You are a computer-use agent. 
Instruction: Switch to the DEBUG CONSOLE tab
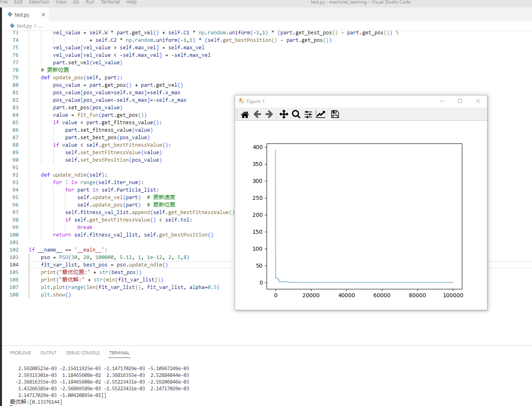click(x=83, y=353)
